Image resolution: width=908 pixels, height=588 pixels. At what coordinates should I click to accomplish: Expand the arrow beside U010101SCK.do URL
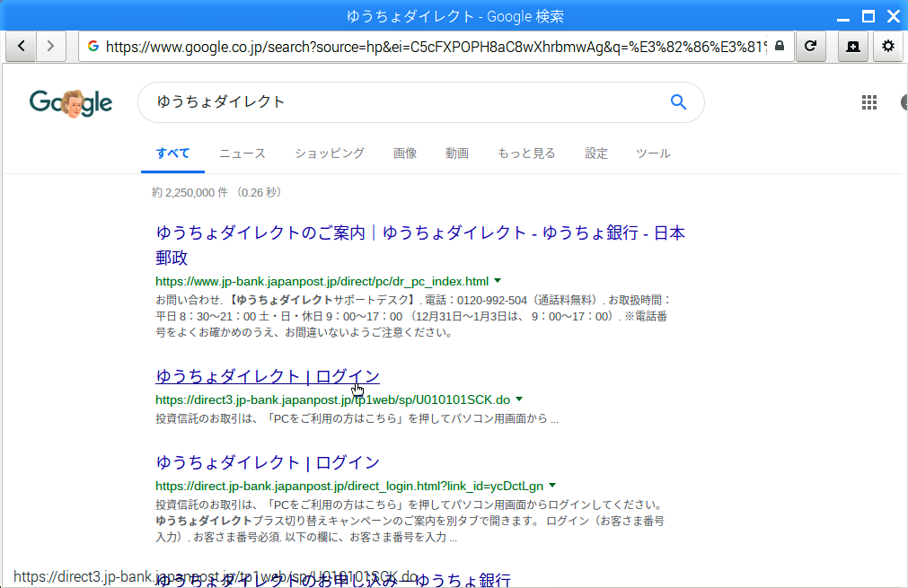pos(519,399)
